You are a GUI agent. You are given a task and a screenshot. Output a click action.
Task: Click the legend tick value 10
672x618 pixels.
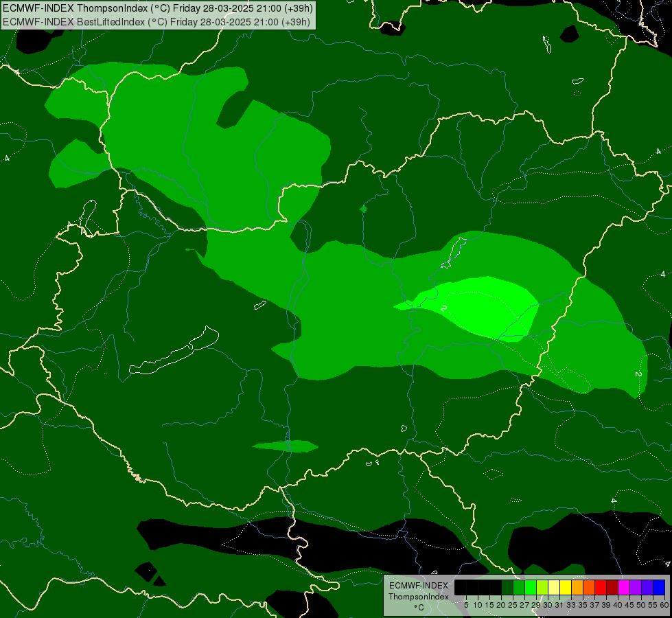click(478, 605)
